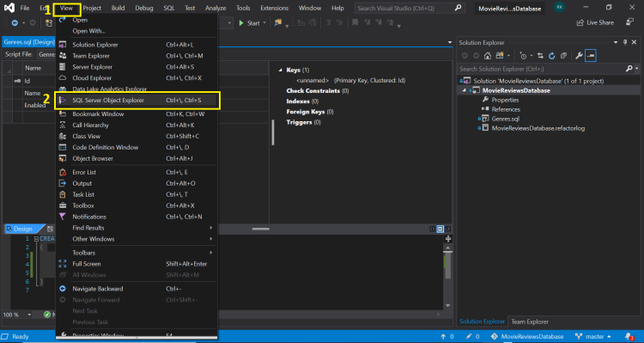Select Class View in the View menu

coord(137,136)
